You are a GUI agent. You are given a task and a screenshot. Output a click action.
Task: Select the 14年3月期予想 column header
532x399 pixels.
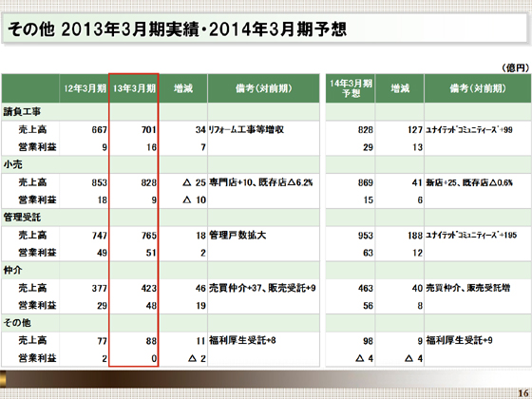coord(351,88)
